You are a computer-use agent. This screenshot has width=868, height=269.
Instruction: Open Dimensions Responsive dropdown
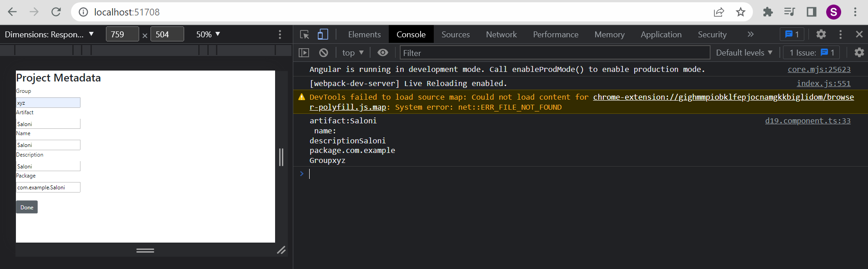tap(50, 35)
